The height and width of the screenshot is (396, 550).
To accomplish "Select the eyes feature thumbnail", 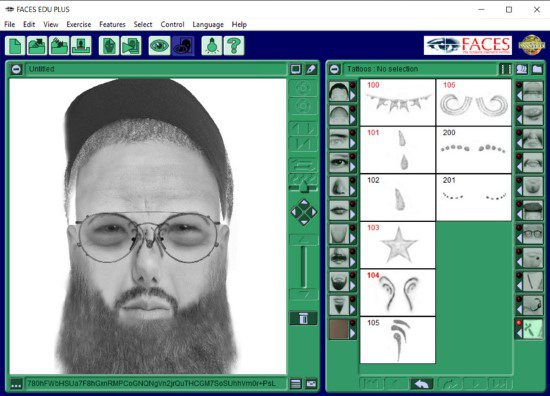I will [x=339, y=162].
